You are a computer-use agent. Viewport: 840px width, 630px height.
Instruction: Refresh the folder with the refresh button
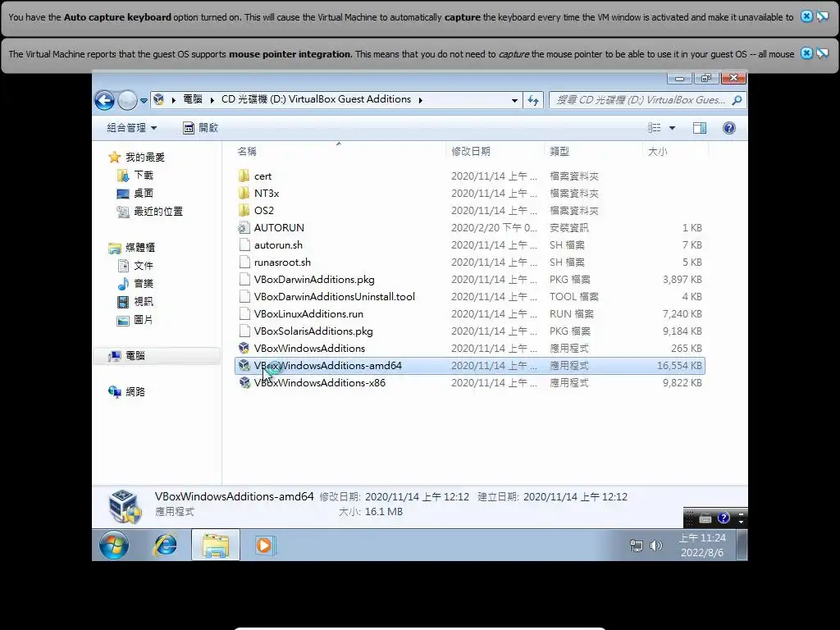[533, 100]
